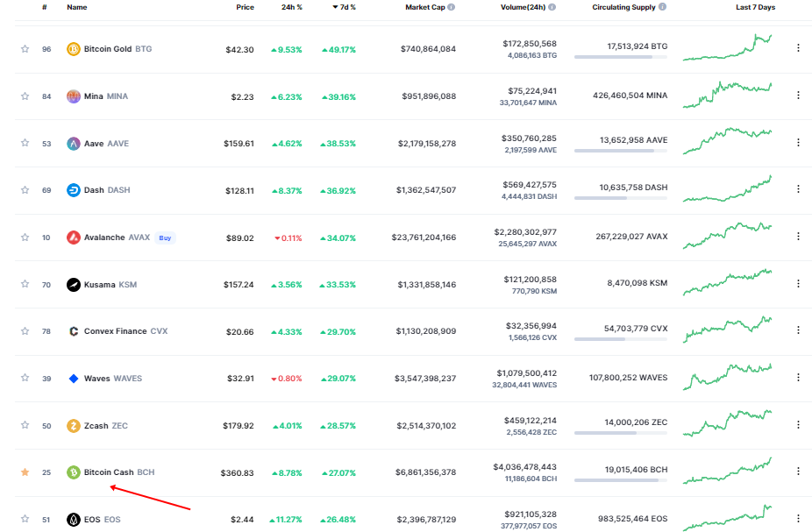Screen dimensions: 812x532
Task: Sort by the Price column header
Action: [x=245, y=7]
